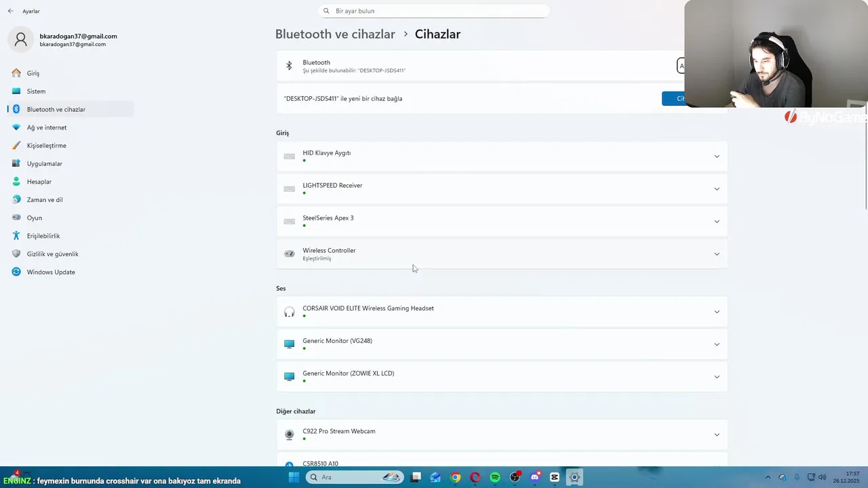Expand the SteelSeries Apex 3 device row
This screenshot has width=868, height=488.
pyautogui.click(x=502, y=222)
